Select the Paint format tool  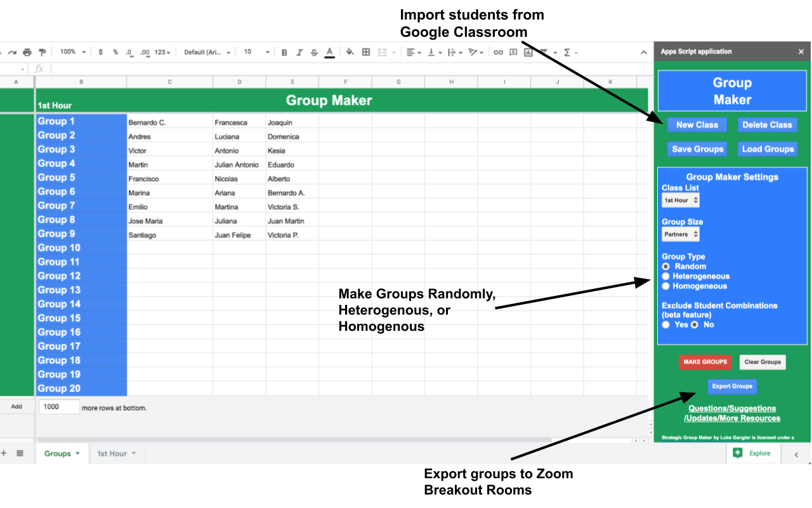(x=43, y=52)
